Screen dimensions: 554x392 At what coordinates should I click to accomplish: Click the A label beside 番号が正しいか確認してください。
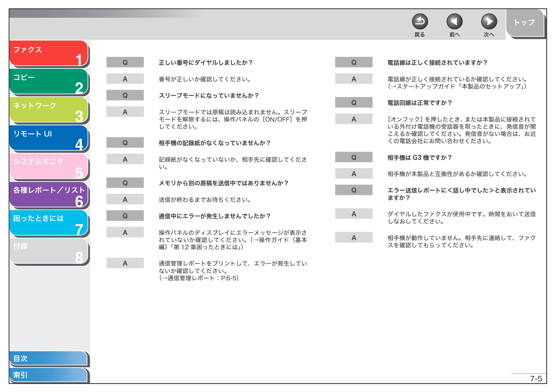click(125, 79)
